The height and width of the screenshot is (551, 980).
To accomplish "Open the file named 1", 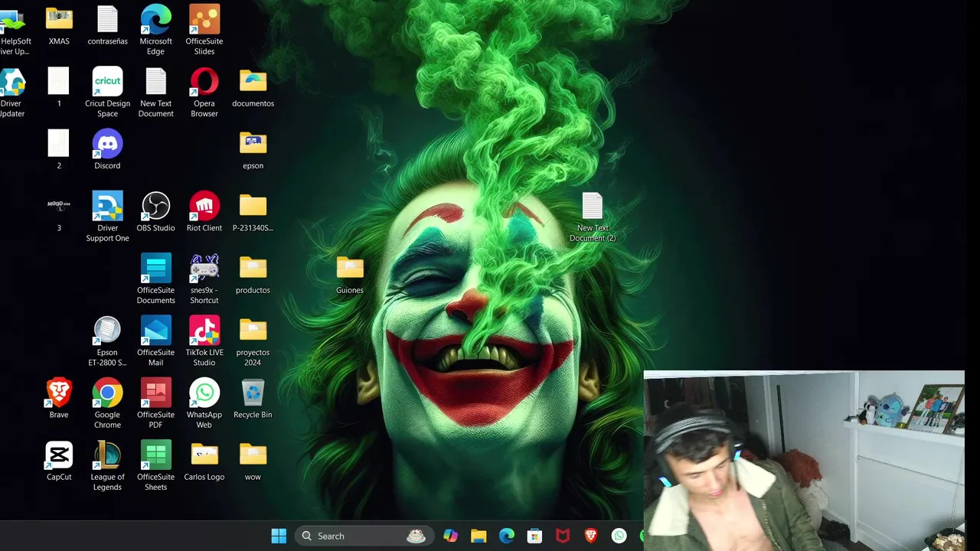I will coord(59,88).
